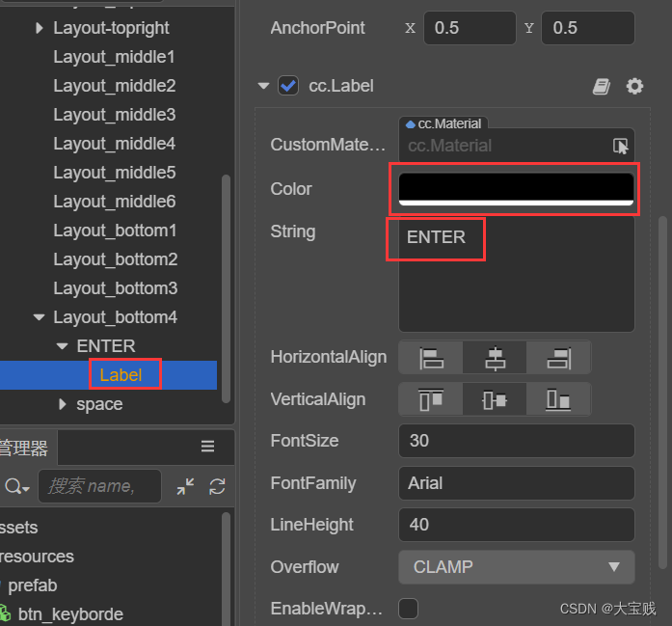Set vertical alignment to top
The image size is (672, 626).
pos(431,399)
